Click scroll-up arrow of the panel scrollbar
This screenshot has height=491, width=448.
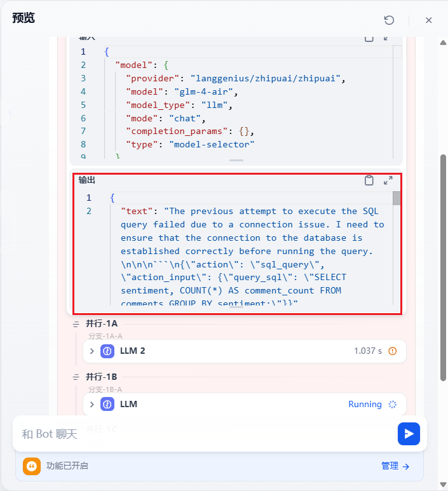point(443,43)
